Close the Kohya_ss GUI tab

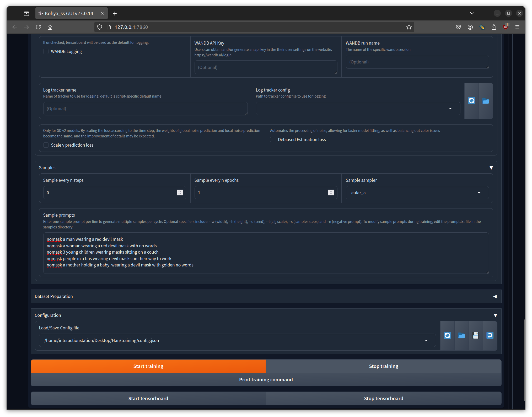coord(102,13)
